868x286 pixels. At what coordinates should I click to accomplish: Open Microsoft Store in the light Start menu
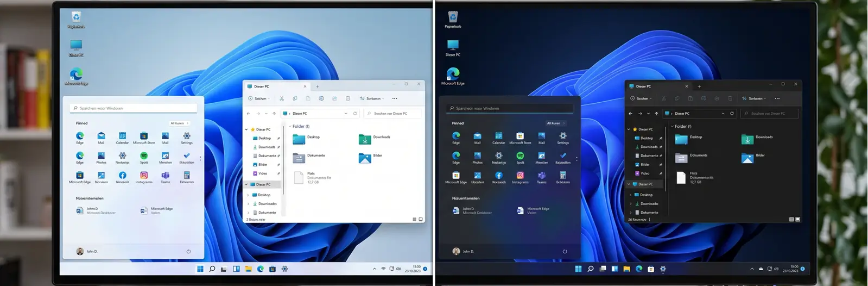(x=144, y=138)
